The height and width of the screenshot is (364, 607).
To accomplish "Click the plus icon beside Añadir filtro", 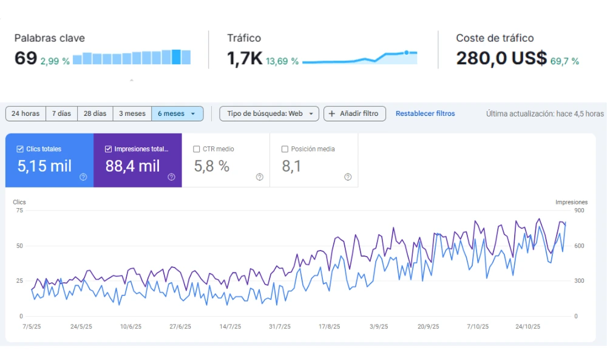I will click(x=331, y=113).
